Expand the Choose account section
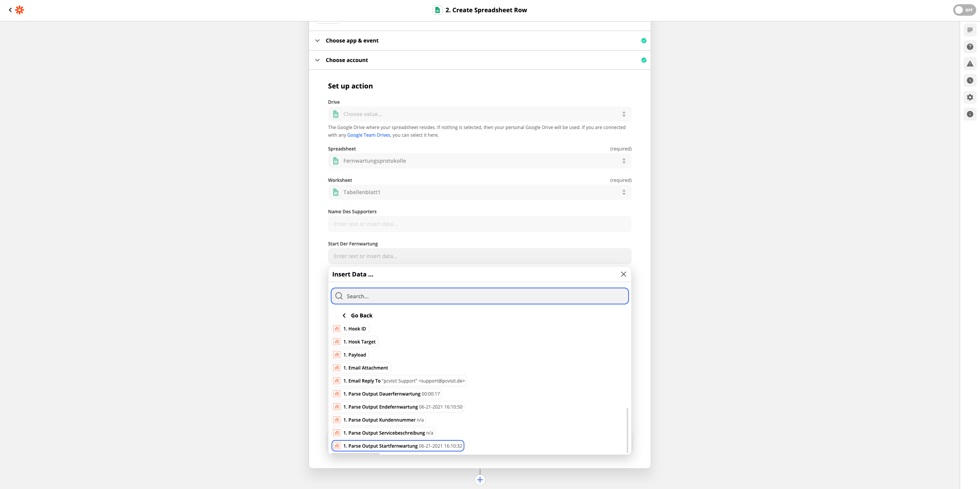Image resolution: width=980 pixels, height=489 pixels. tap(346, 60)
